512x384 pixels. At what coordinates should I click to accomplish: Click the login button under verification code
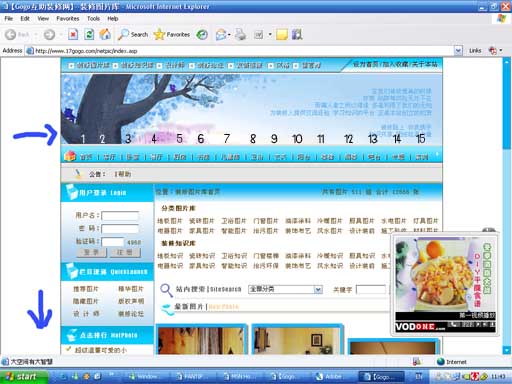pyautogui.click(x=91, y=252)
